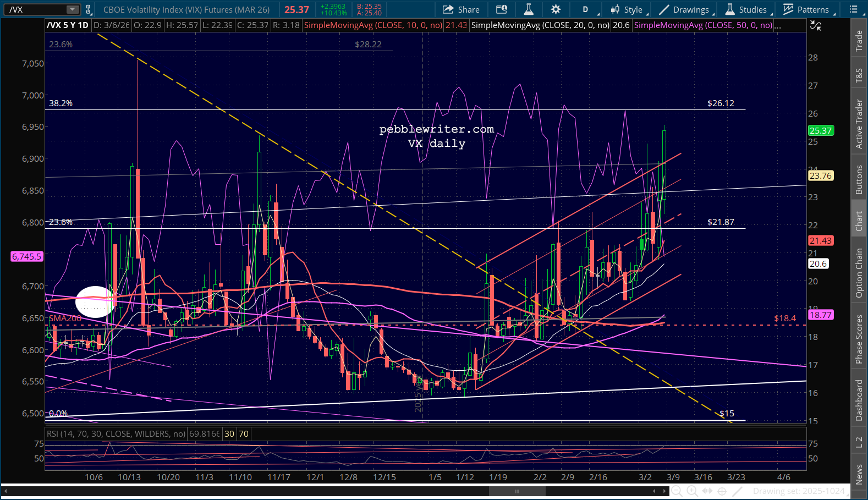Screen dimensions: 868x500
Task: Click the chart tools icon above price axis
Action: click(816, 25)
